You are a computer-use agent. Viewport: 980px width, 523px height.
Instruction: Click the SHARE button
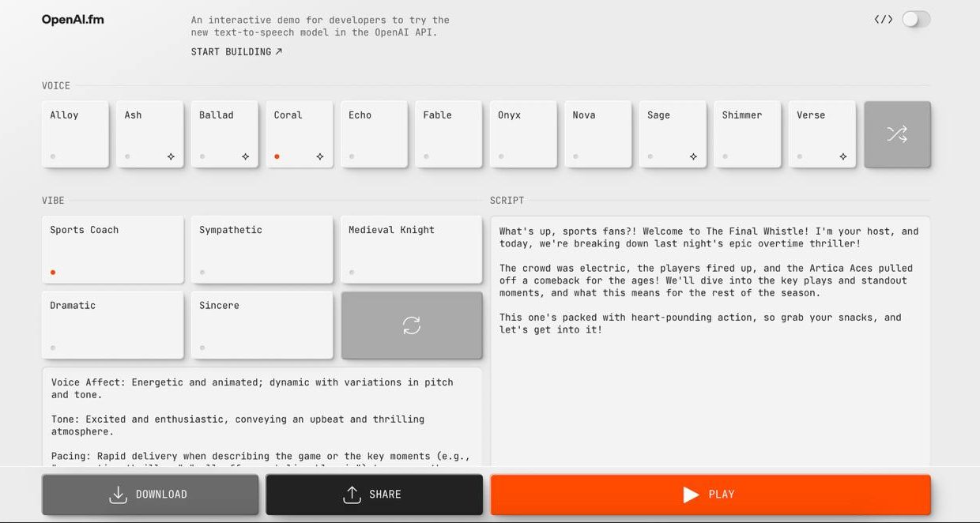(x=374, y=495)
